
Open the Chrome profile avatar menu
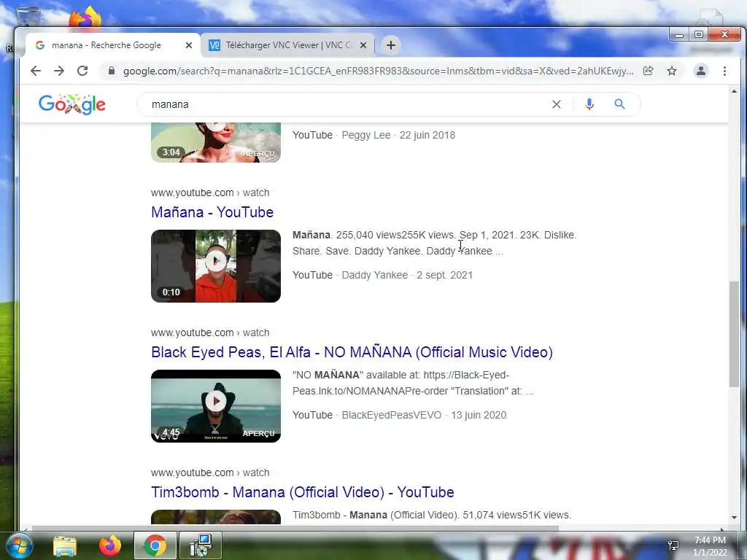click(x=701, y=71)
